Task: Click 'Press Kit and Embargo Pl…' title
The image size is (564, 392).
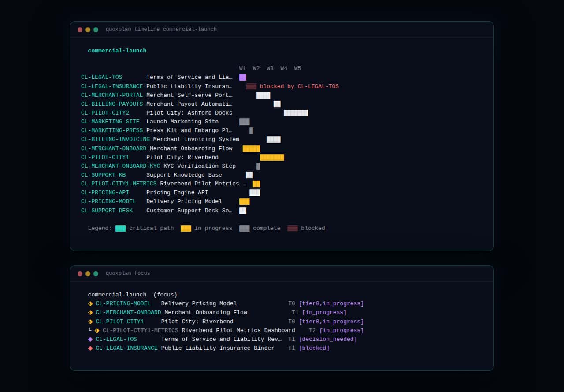Action: coord(189,130)
